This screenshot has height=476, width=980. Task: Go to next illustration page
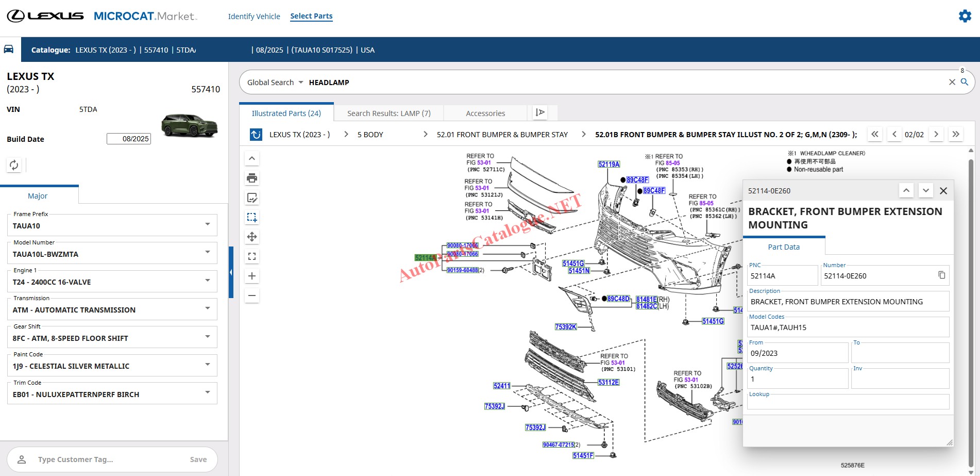click(936, 135)
